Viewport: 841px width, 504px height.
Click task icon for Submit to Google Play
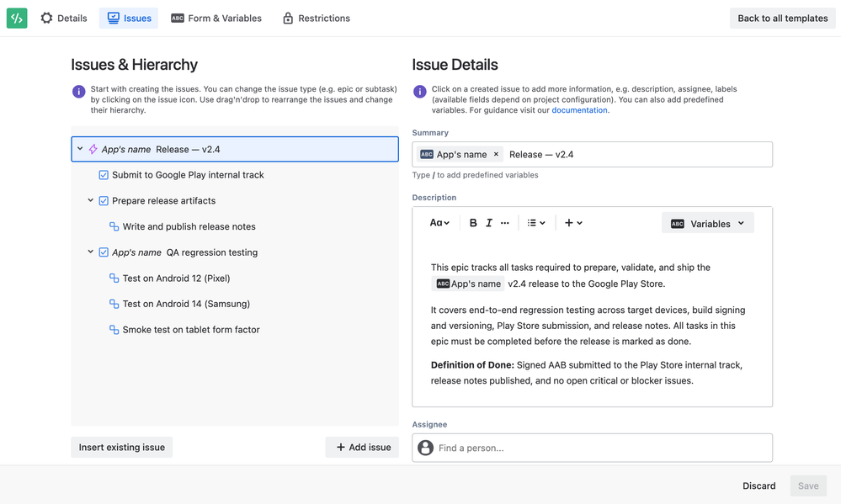point(104,175)
